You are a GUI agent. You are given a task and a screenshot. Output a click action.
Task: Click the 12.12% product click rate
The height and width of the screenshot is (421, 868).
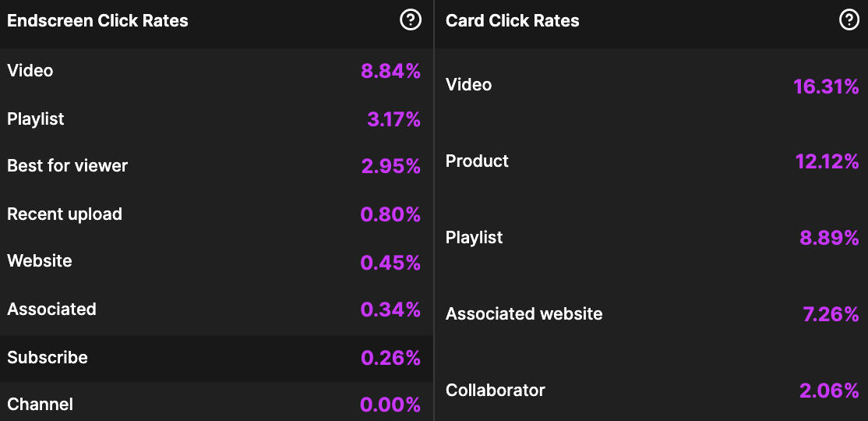click(827, 161)
